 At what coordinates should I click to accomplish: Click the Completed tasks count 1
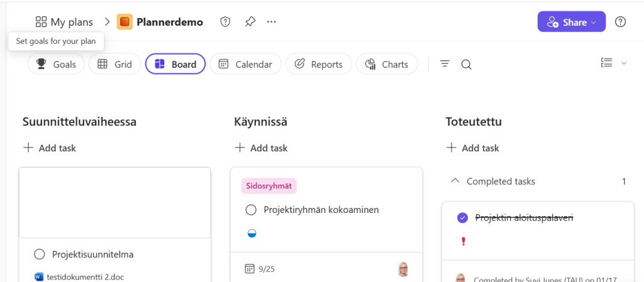click(x=624, y=181)
